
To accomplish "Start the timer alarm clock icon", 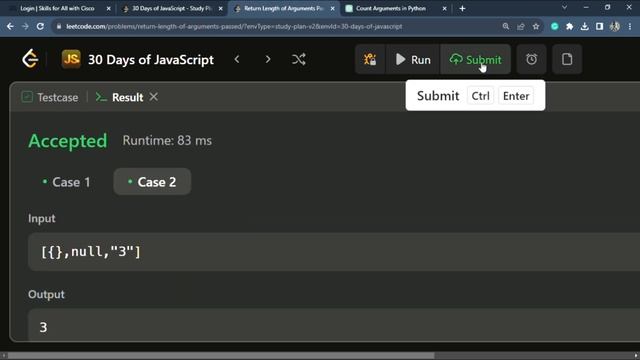I will [531, 60].
